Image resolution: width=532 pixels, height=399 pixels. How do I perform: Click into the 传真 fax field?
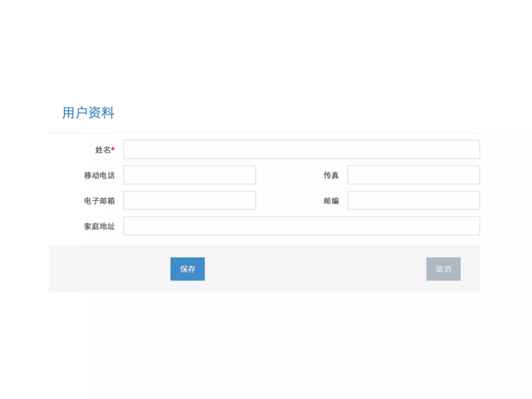pos(414,175)
